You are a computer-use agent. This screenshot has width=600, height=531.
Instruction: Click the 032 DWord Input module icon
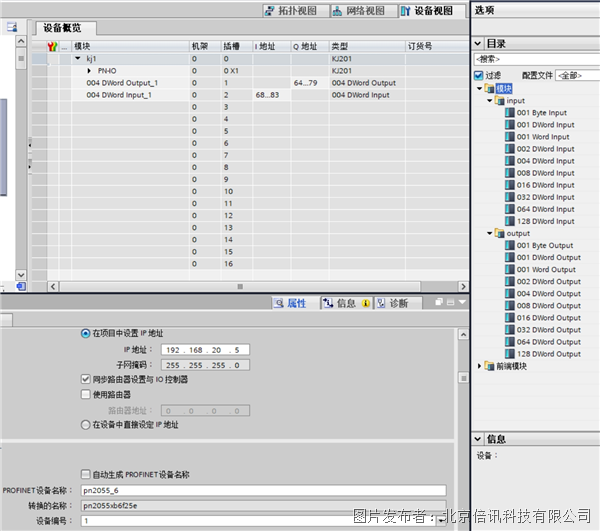pyautogui.click(x=510, y=197)
